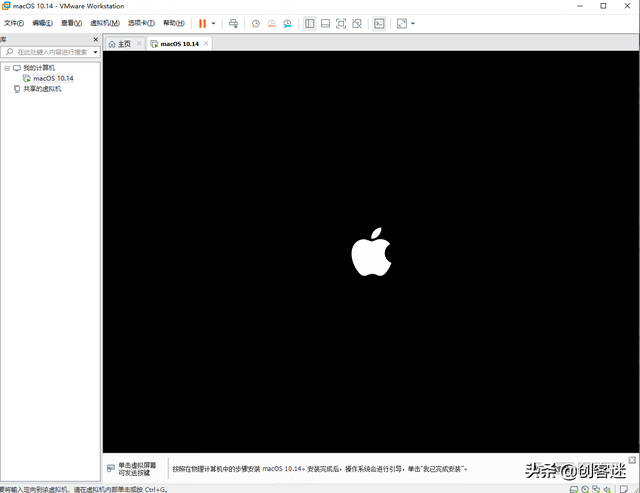Toggle the library sidebar view
Screen dimensions: 640x493
pos(310,24)
